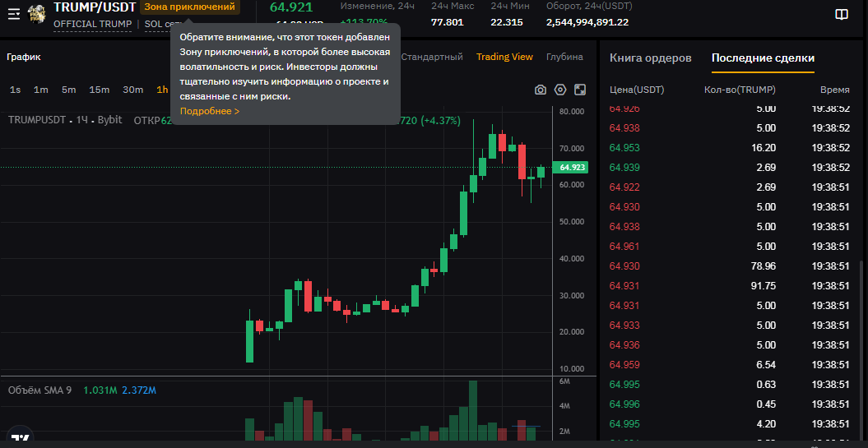The width and height of the screenshot is (868, 448).
Task: Open the Книга ордеров tab
Action: point(651,58)
